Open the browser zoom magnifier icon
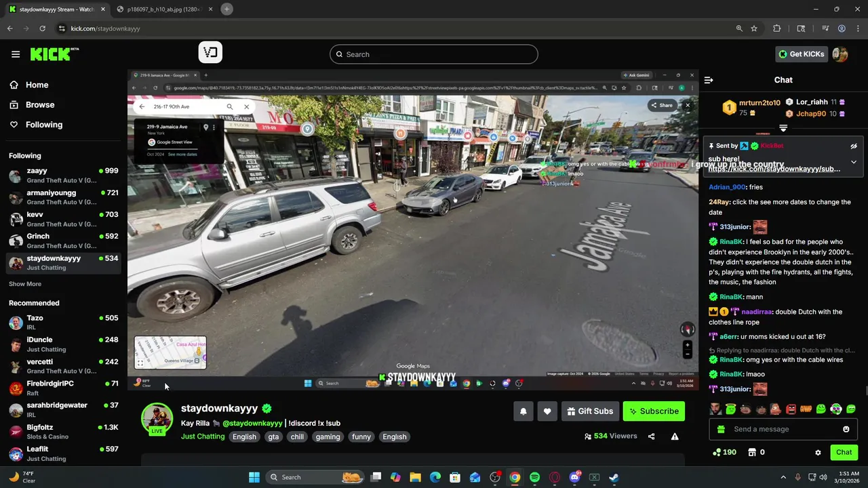The width and height of the screenshot is (868, 488). (x=739, y=28)
